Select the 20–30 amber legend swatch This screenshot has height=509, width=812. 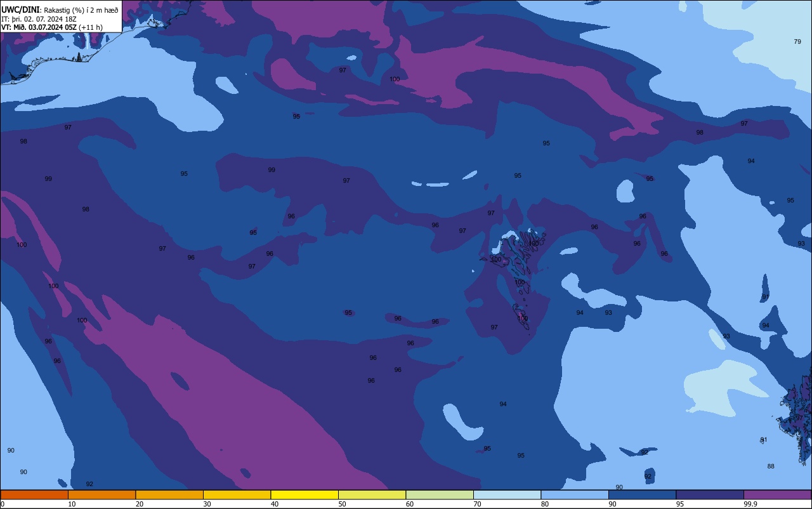169,494
